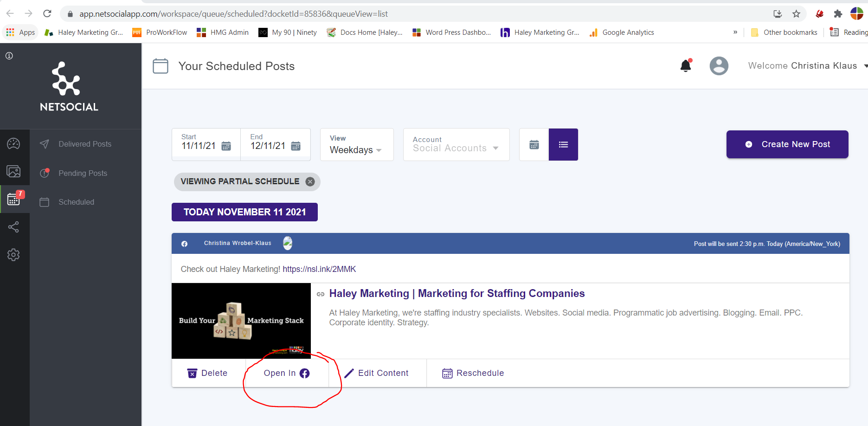This screenshot has height=426, width=868.
Task: Open the My 90 | Ninety bookmark
Action: click(x=288, y=32)
